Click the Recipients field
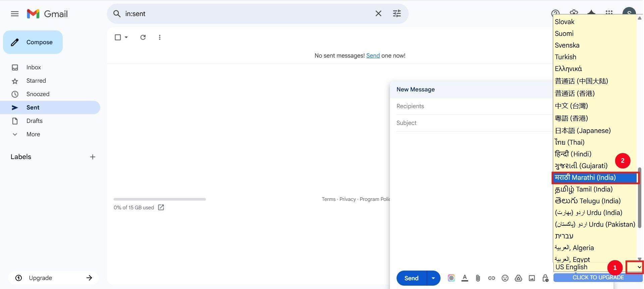This screenshot has height=289, width=644. click(474, 106)
